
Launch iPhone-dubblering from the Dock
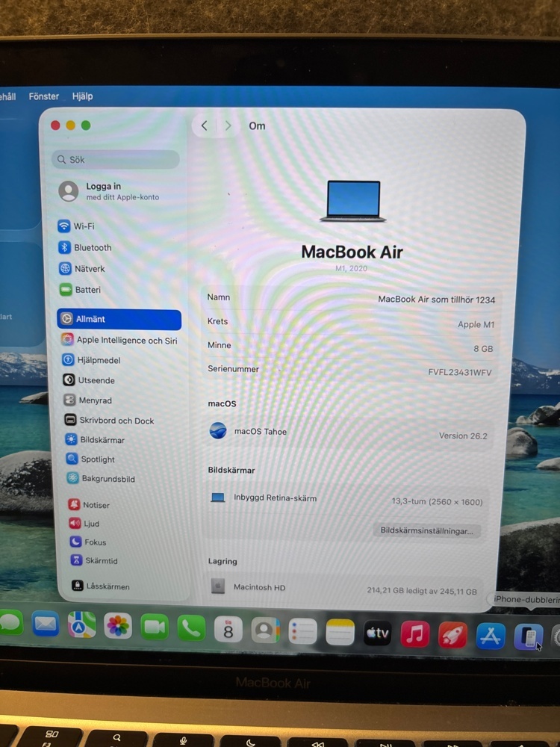coord(528,637)
